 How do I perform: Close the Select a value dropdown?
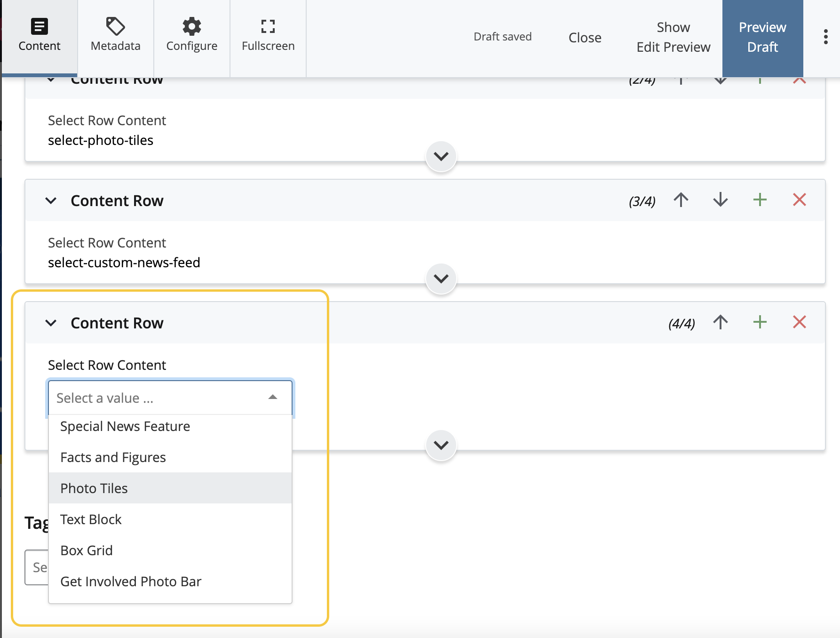tap(273, 398)
